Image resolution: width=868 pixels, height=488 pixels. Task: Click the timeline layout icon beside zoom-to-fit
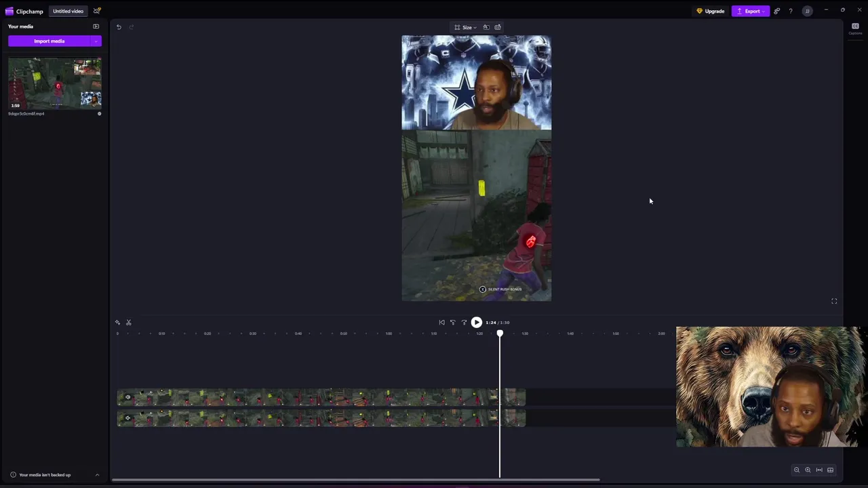coord(830,470)
